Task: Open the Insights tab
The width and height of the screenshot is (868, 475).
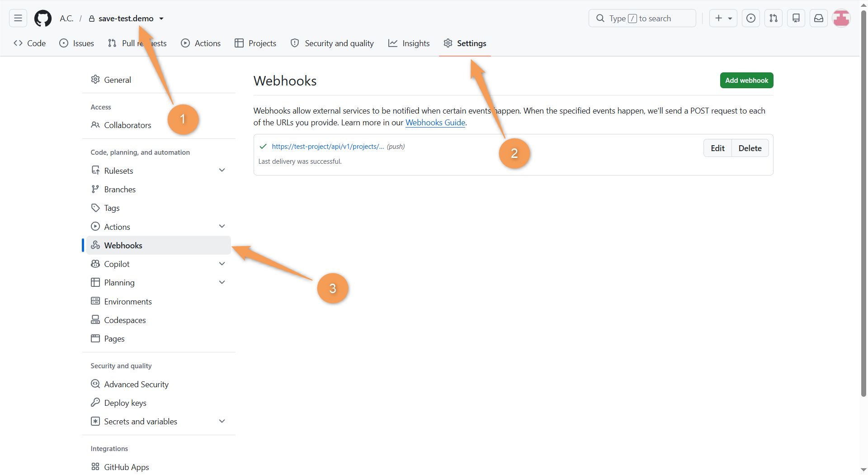Action: [x=409, y=43]
